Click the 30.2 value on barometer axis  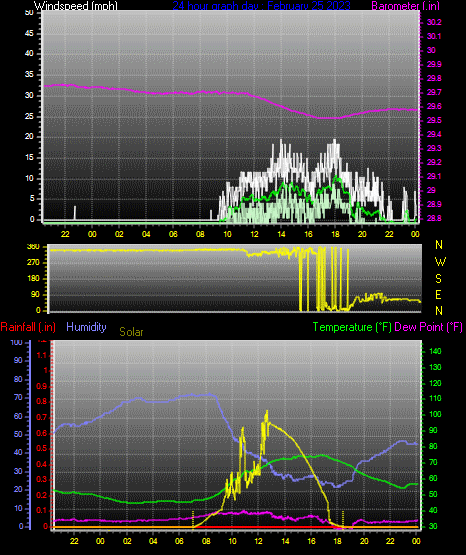pyautogui.click(x=434, y=22)
